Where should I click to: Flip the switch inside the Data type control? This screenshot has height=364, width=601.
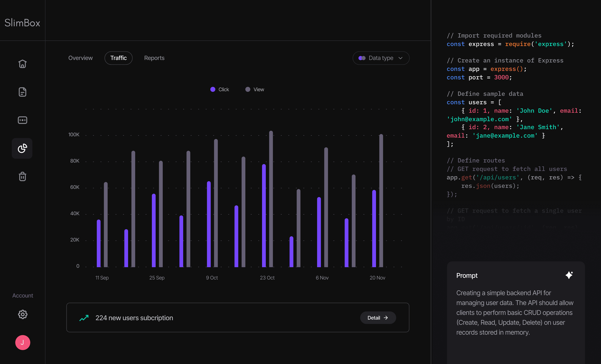pos(362,58)
